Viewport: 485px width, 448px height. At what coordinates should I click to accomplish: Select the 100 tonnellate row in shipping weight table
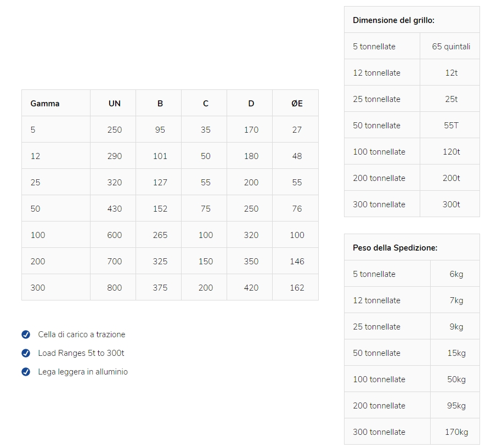tap(411, 379)
